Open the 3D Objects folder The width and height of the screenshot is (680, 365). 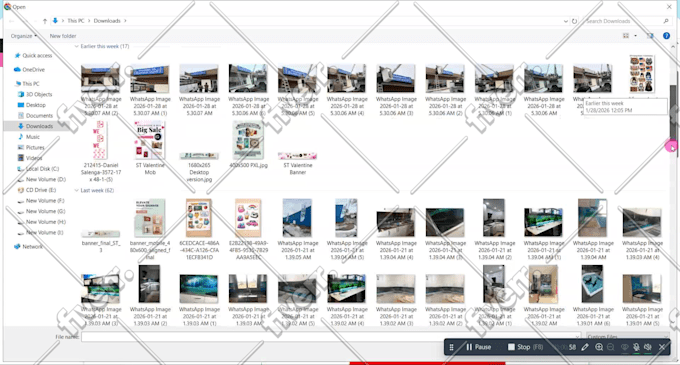(x=35, y=94)
